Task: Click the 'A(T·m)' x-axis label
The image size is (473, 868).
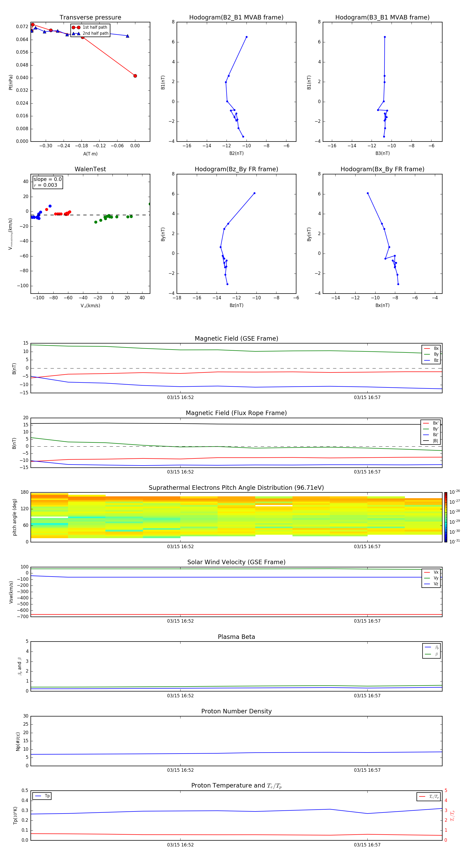Action: (x=90, y=154)
